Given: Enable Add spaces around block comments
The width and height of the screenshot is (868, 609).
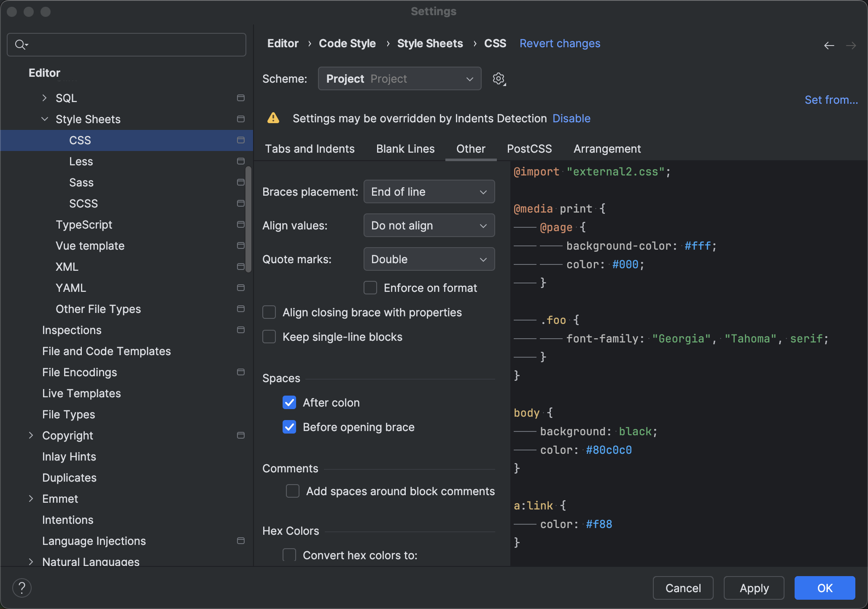Looking at the screenshot, I should click(x=293, y=491).
